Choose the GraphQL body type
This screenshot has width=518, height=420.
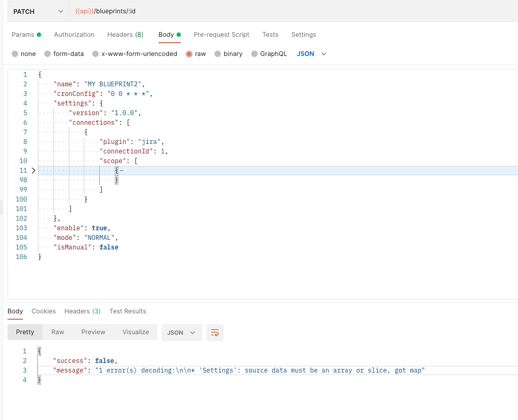click(x=269, y=54)
